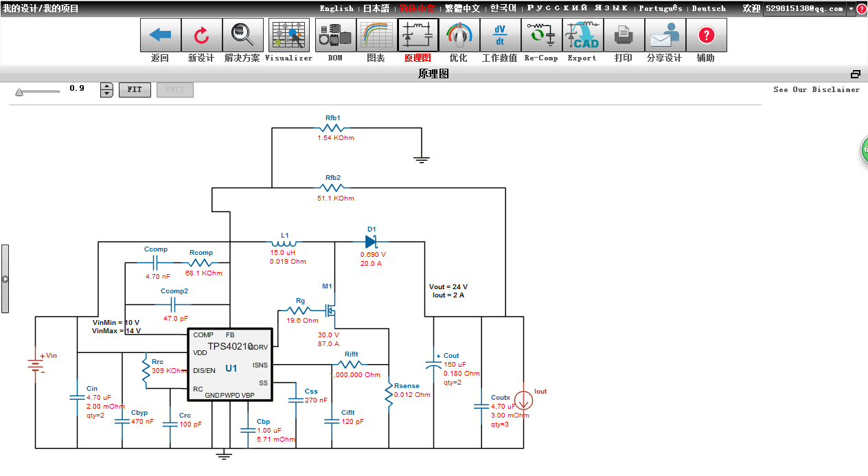Click the zoom slider handle
Image resolution: width=868 pixels, height=476 pixels.
pos(19,91)
